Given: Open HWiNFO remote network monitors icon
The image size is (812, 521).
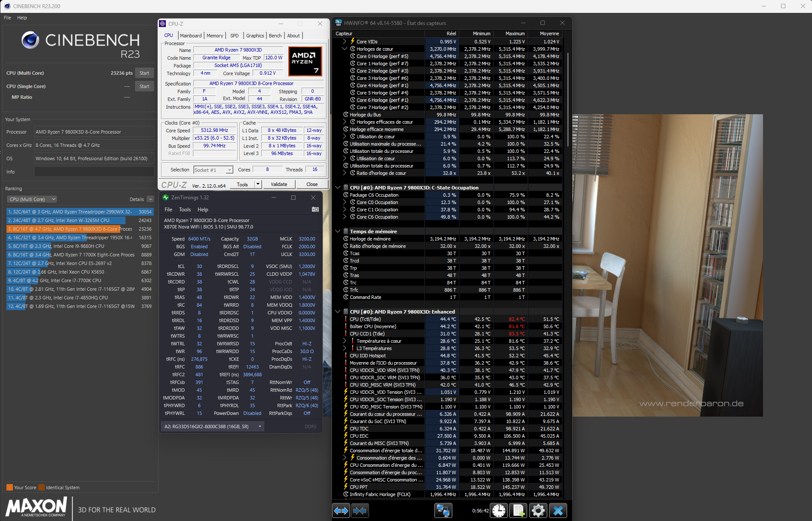Looking at the screenshot, I should click(443, 511).
